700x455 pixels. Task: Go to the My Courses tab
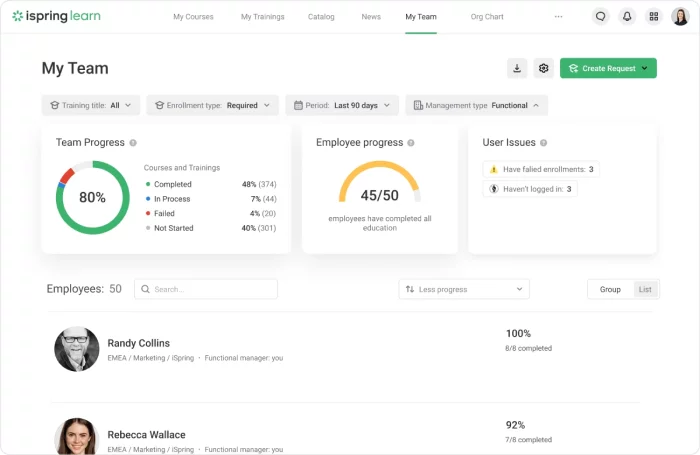click(193, 17)
